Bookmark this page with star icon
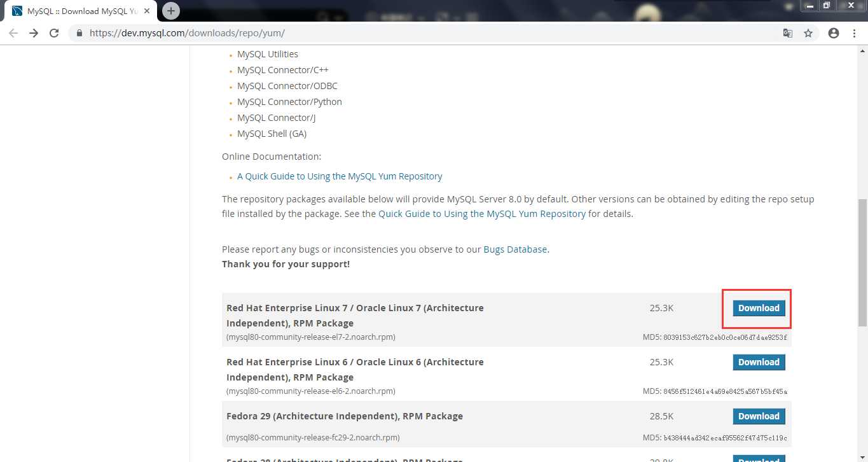868x462 pixels. pyautogui.click(x=808, y=33)
